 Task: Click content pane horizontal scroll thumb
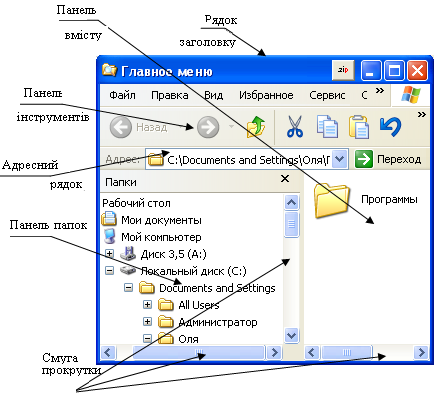click(x=347, y=352)
